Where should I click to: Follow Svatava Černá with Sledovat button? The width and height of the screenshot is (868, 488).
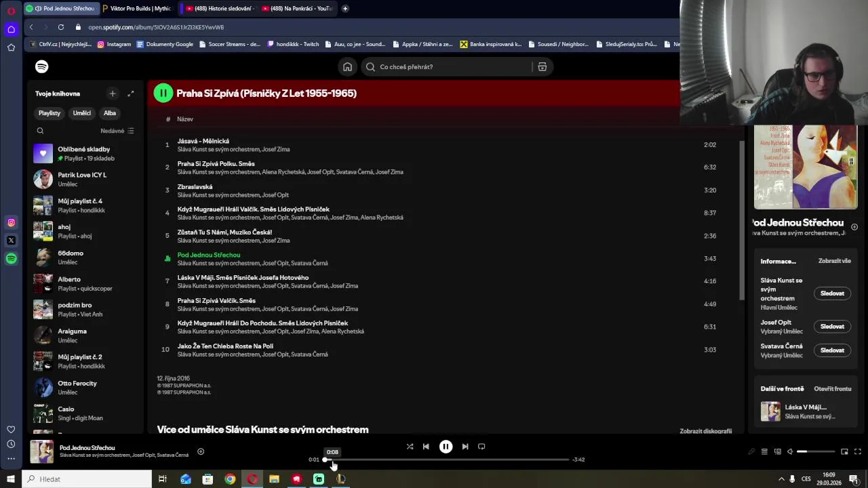(x=832, y=350)
